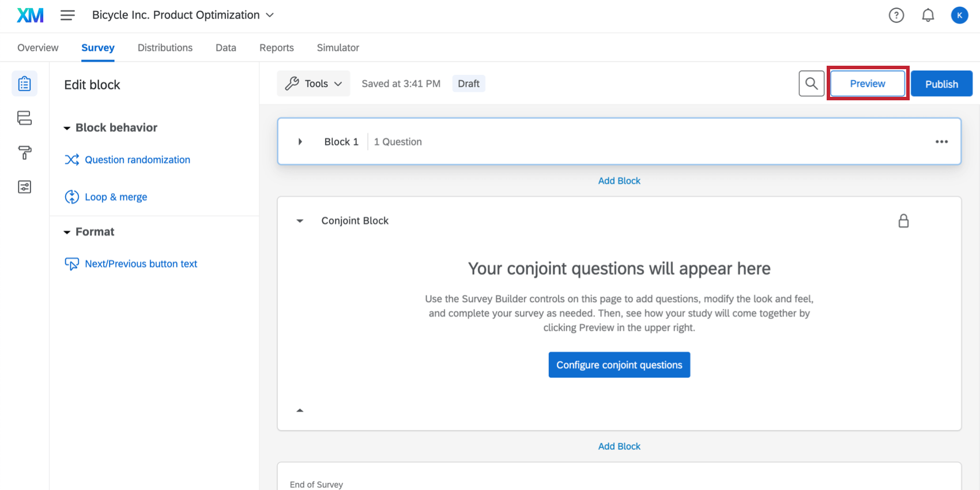This screenshot has width=980, height=490.
Task: Open the Survey builder clipboard icon
Action: click(24, 84)
